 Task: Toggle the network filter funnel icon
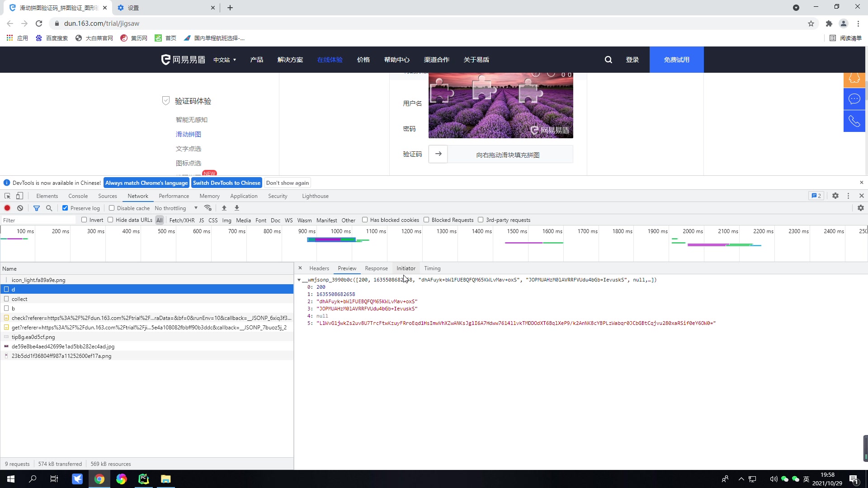coord(37,208)
